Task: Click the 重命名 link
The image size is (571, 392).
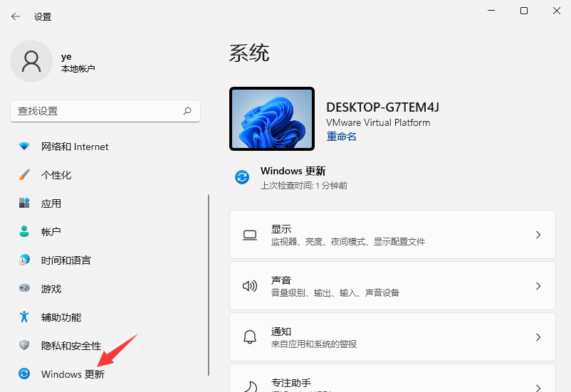Action: pos(341,137)
